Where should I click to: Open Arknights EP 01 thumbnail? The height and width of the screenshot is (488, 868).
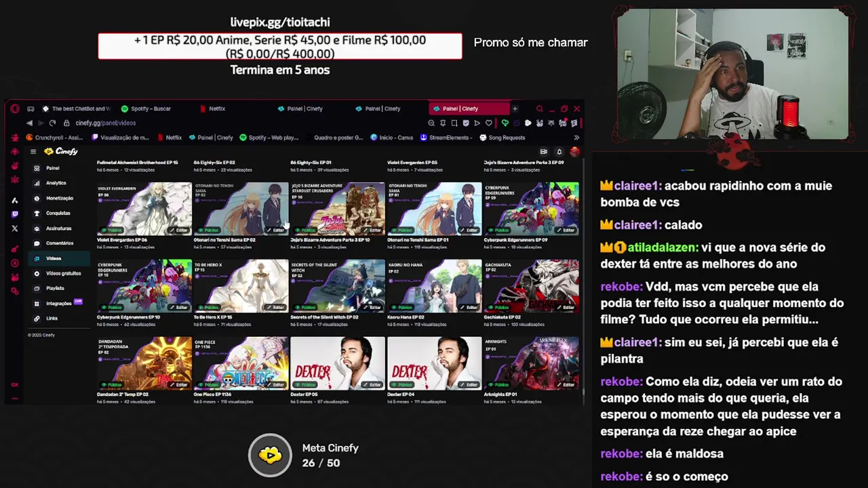(531, 363)
